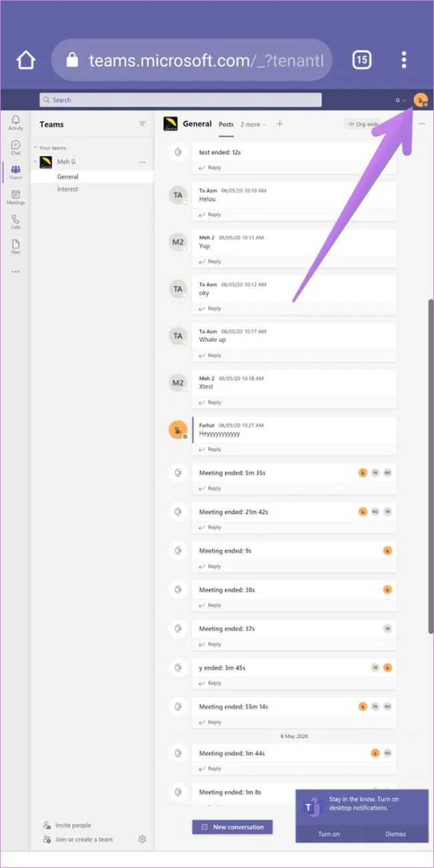This screenshot has height=868, width=434.
Task: Start a New conversation
Action: (232, 827)
